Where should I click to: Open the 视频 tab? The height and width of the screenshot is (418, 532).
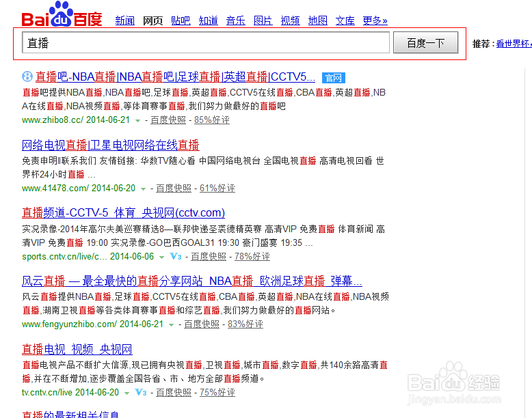click(x=290, y=20)
